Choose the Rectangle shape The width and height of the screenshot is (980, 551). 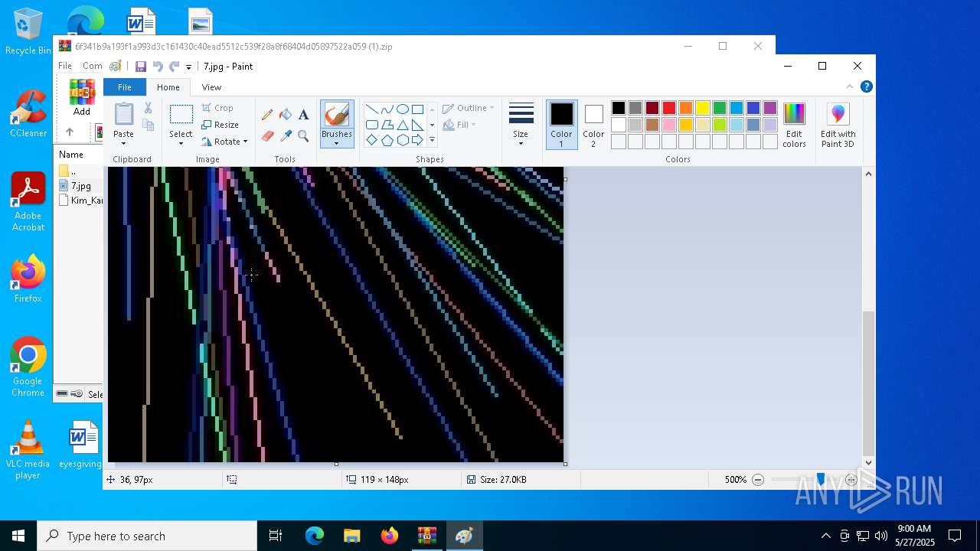[x=417, y=109]
